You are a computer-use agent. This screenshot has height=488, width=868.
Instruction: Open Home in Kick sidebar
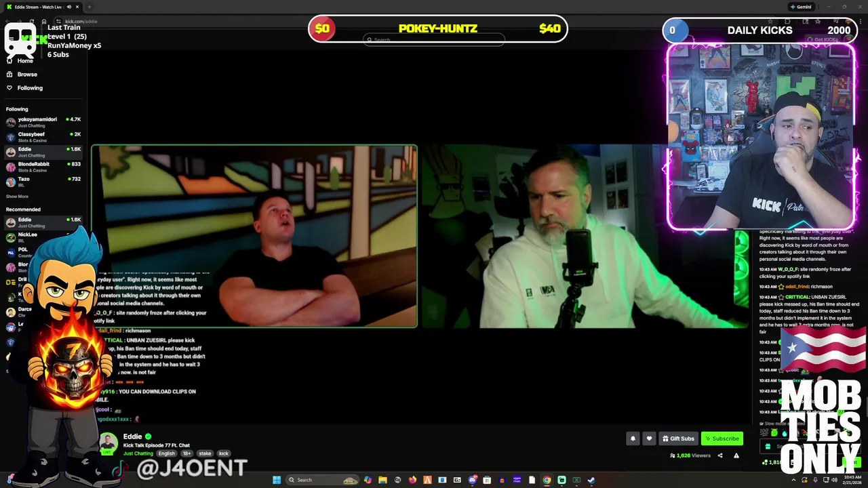(x=20, y=60)
